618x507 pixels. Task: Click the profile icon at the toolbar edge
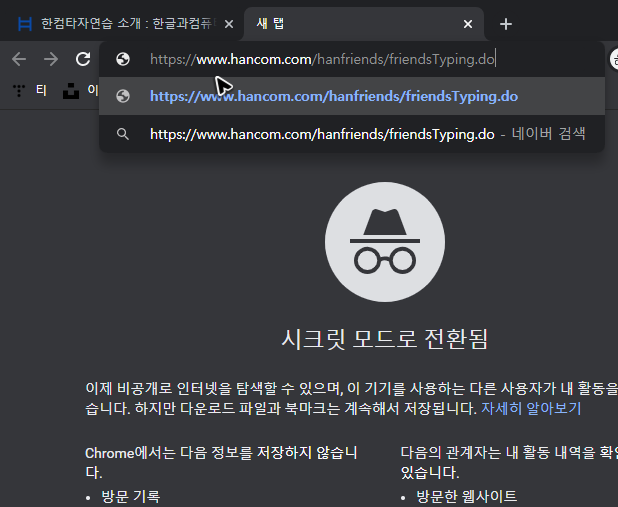pos(614,60)
